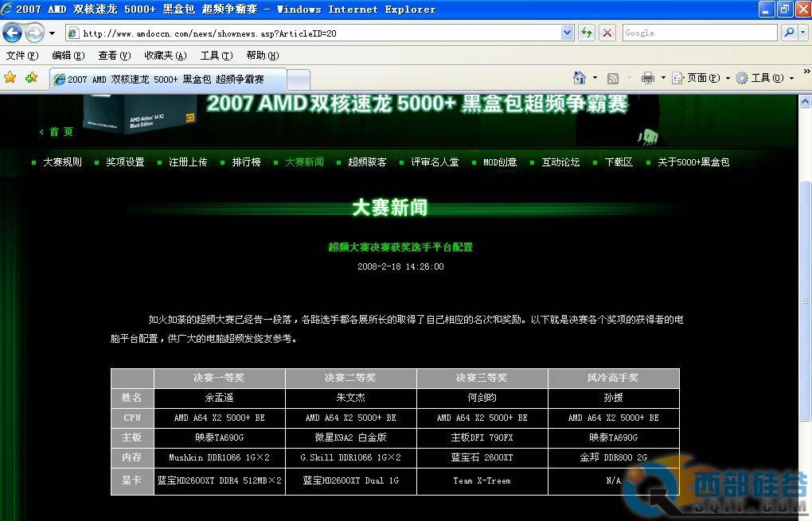The width and height of the screenshot is (812, 521).
Task: Click the 微星K9A2 白金版 motherboard cell
Action: click(x=350, y=437)
